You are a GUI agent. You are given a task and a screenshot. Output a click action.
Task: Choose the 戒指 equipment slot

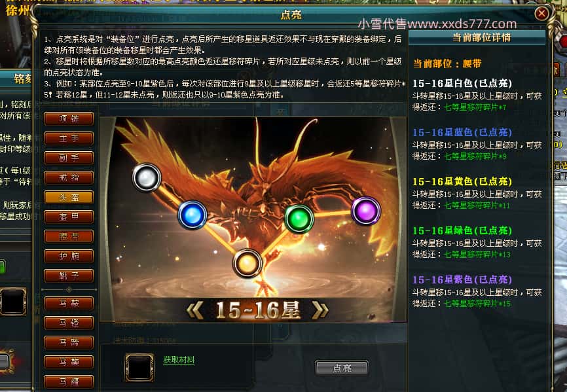[69, 178]
